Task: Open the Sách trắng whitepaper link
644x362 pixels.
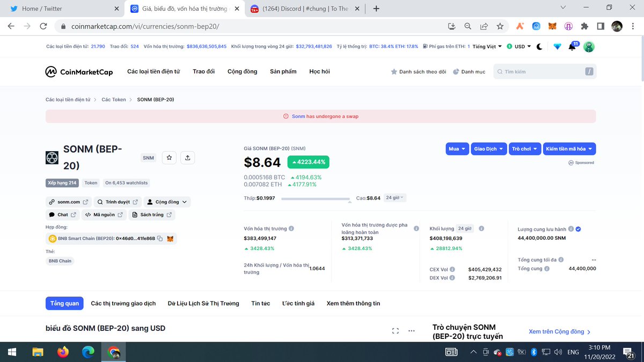Action: click(x=152, y=215)
